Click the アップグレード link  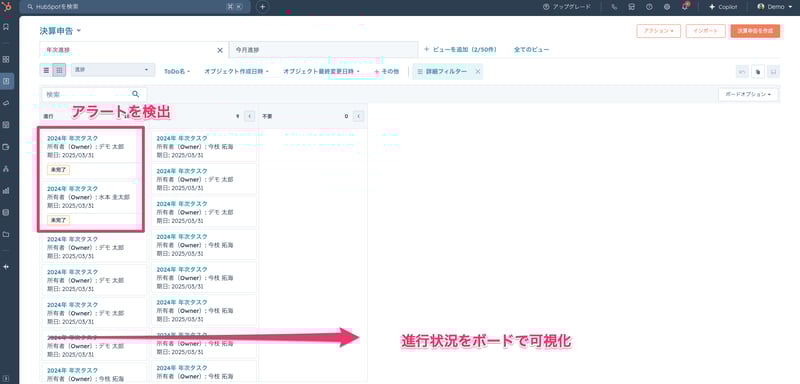pos(567,7)
